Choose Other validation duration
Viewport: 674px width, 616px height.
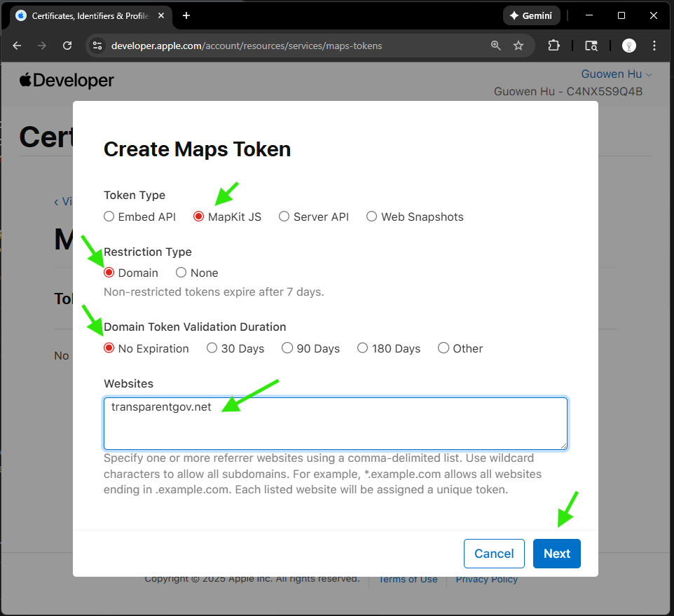click(x=443, y=348)
